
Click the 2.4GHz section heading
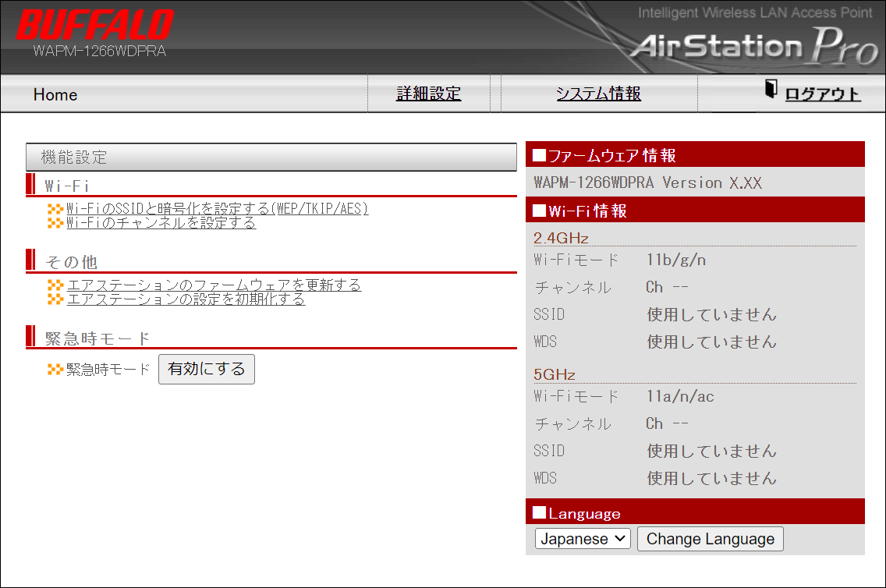coord(561,238)
